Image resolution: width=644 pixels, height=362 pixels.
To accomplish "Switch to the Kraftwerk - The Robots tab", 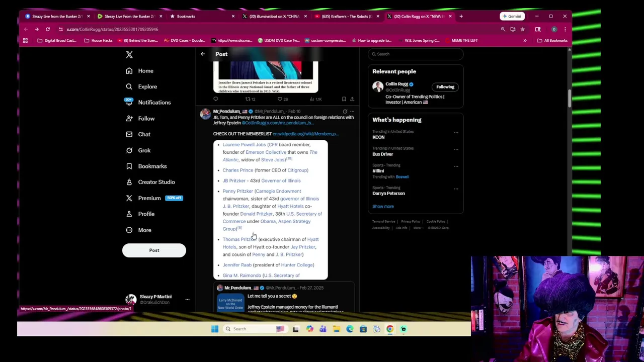I will [x=347, y=17].
